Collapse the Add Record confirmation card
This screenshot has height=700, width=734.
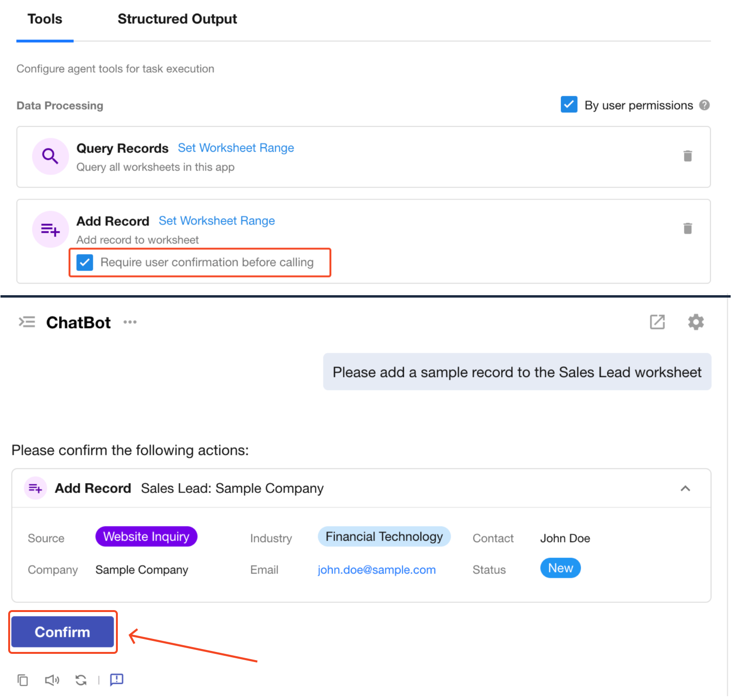coord(685,488)
